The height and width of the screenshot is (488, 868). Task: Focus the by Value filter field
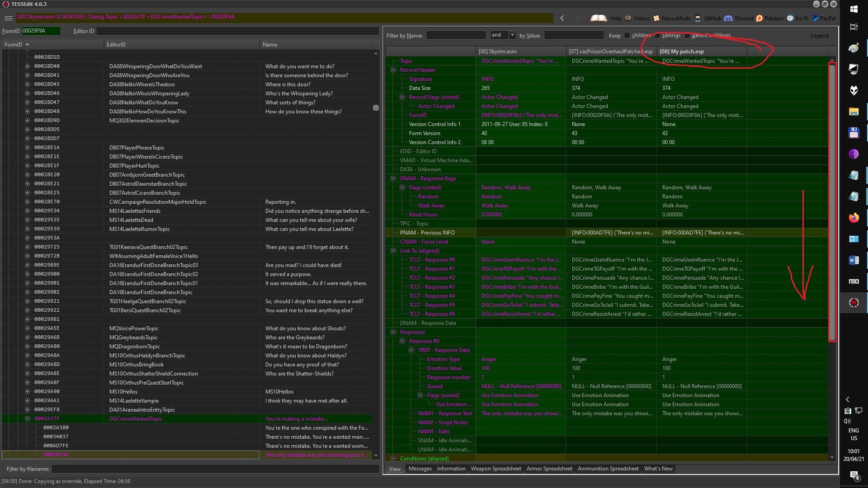point(574,35)
